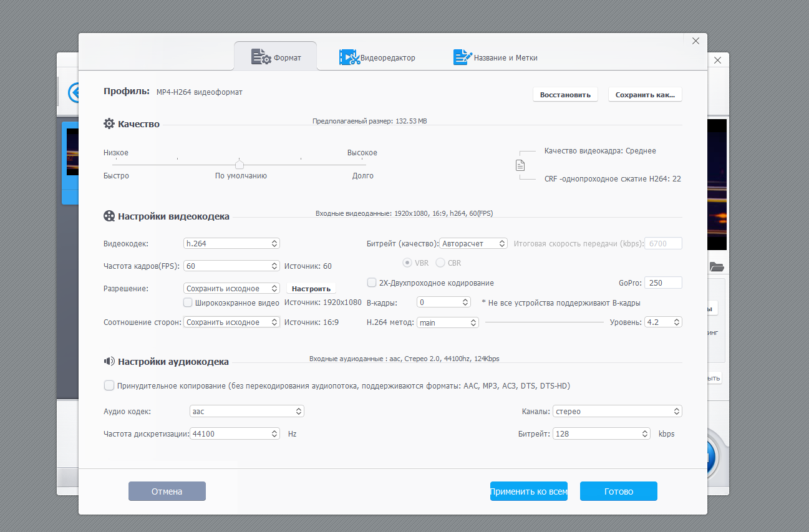Open the Название и Метки tab

[496, 57]
